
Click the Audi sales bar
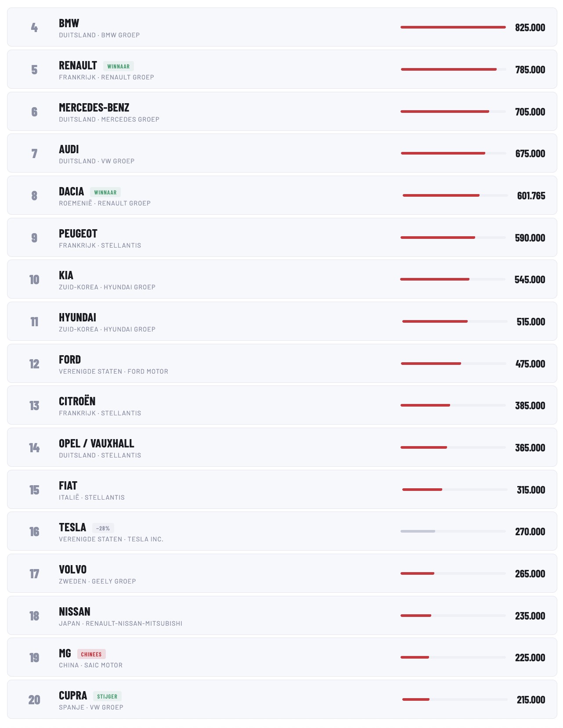pyautogui.click(x=443, y=153)
